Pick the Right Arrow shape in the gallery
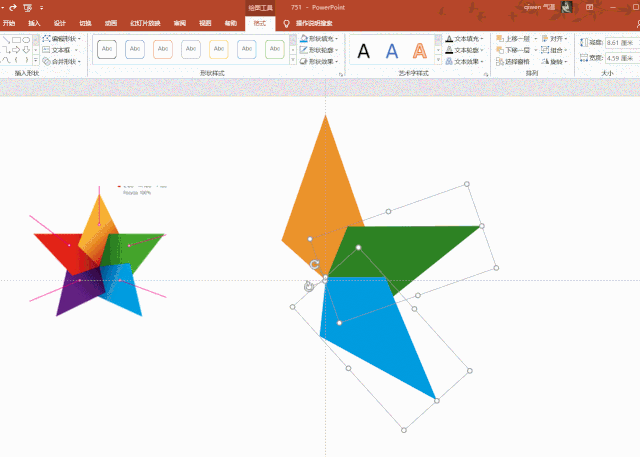This screenshot has width=640, height=457. 16,50
